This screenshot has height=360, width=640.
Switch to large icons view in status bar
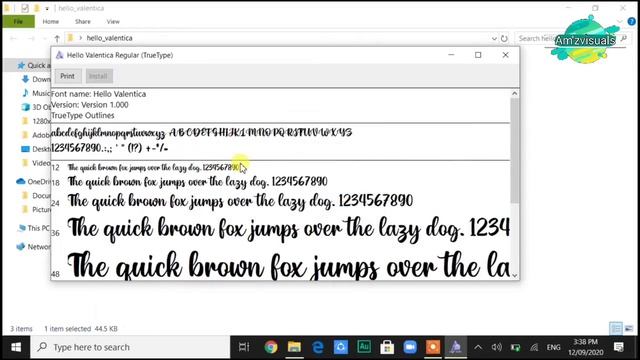629,328
